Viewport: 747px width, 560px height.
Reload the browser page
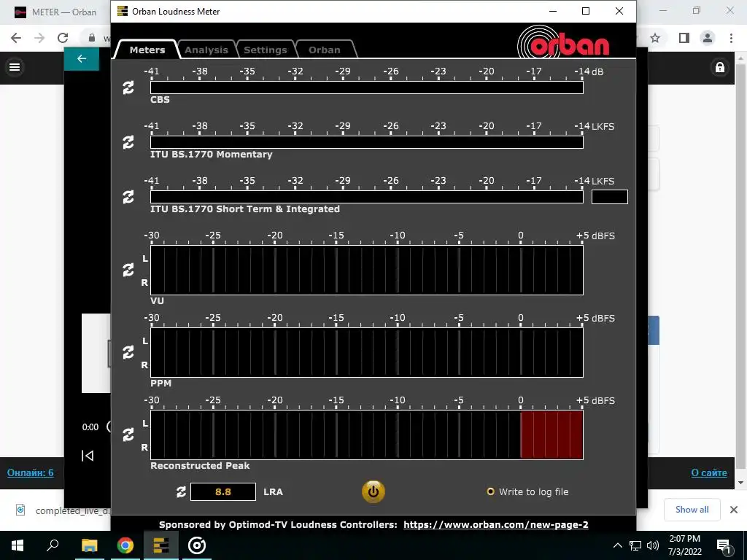pyautogui.click(x=63, y=38)
